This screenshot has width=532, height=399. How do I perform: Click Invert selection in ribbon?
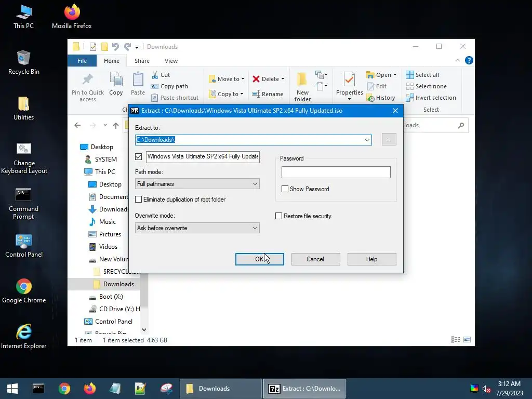click(x=431, y=98)
